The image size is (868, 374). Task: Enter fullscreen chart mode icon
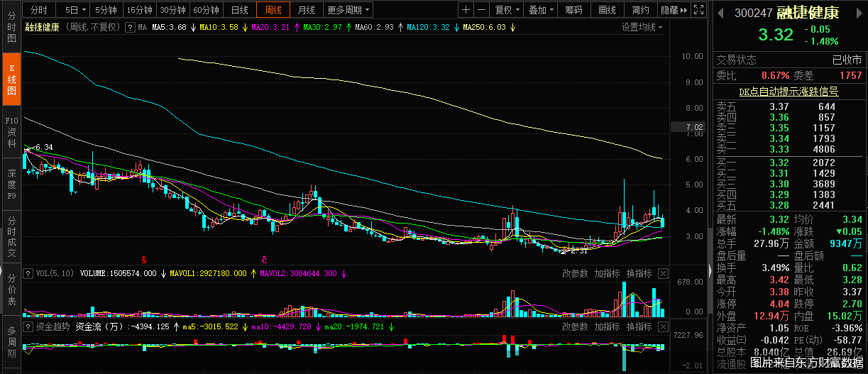(698, 10)
